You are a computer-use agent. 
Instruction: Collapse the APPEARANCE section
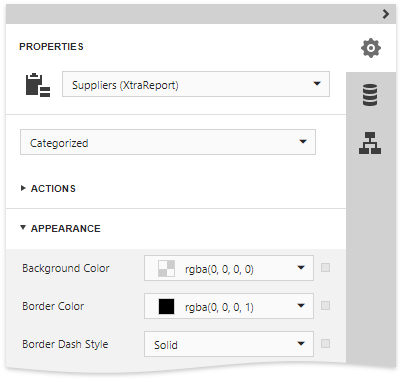coord(60,228)
